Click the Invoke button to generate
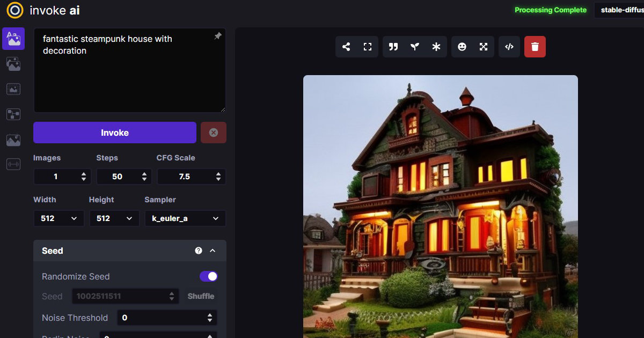 [115, 133]
